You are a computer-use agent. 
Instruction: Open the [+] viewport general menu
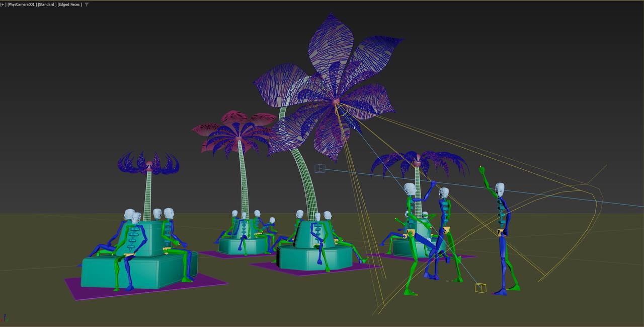[3, 5]
